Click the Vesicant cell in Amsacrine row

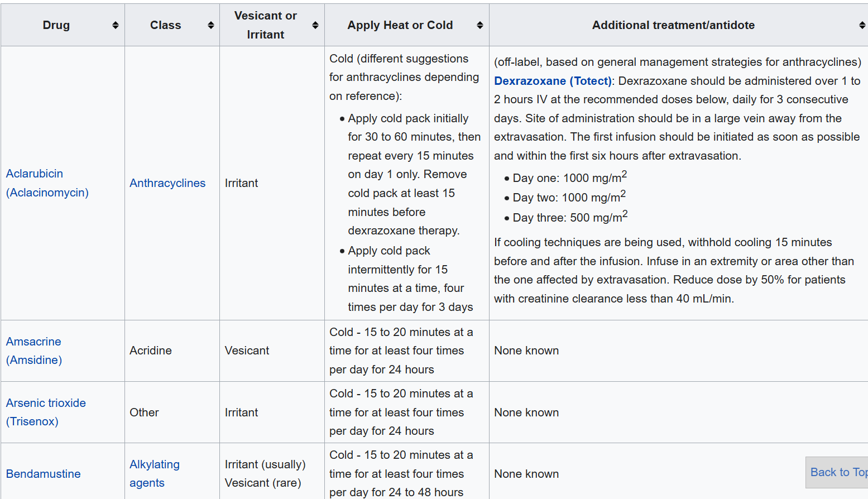(x=247, y=351)
